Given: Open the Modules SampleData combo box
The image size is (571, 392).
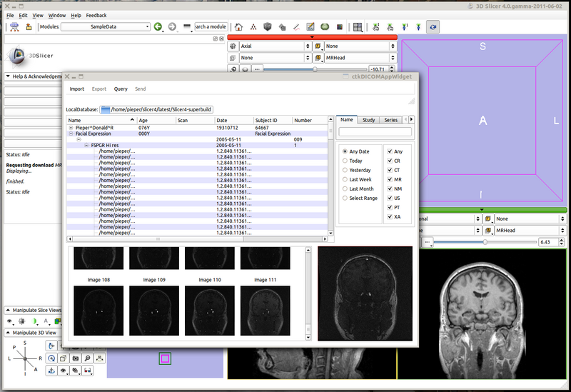Looking at the screenshot, I should click(106, 26).
